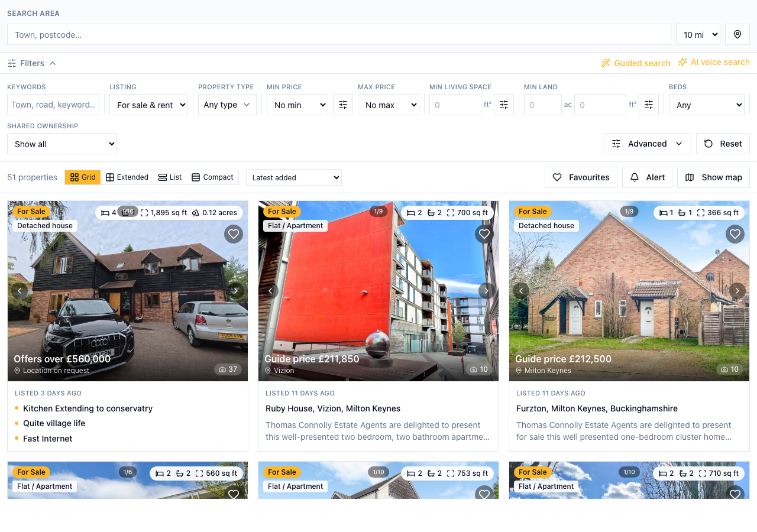Create an Alert

(647, 177)
